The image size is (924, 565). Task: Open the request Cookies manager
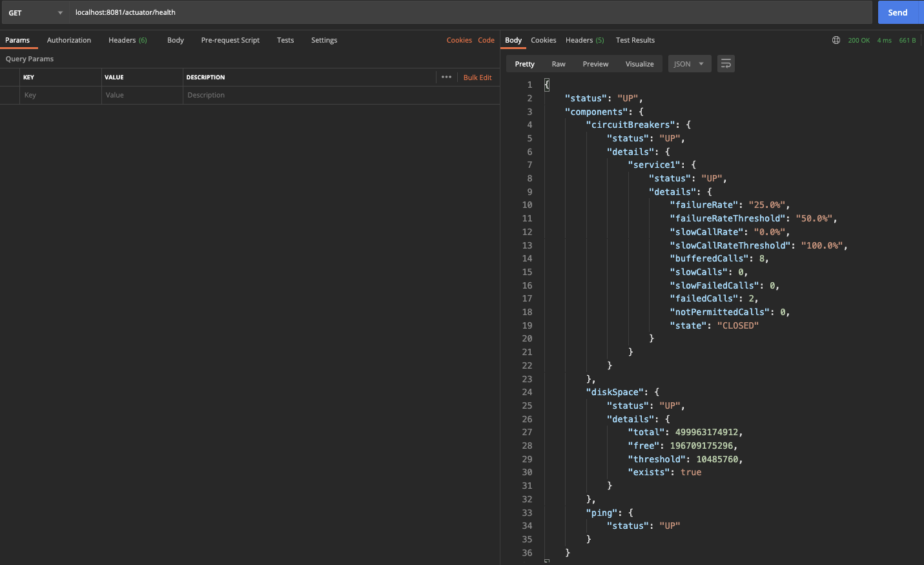click(x=459, y=40)
